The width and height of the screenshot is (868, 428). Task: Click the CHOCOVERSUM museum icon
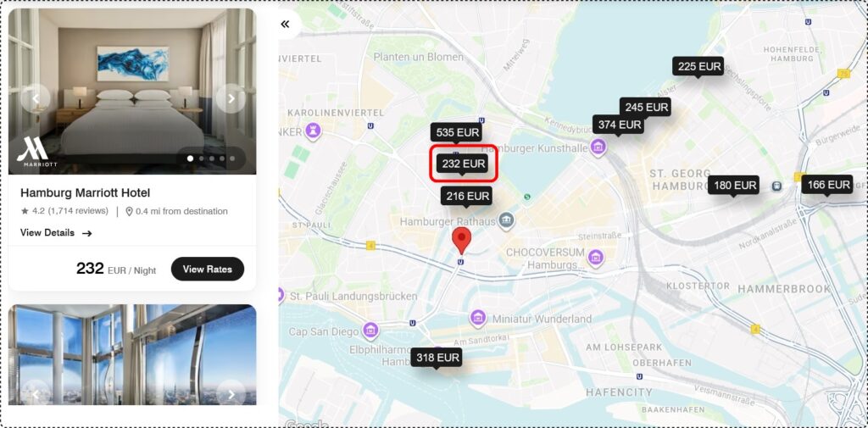595,258
